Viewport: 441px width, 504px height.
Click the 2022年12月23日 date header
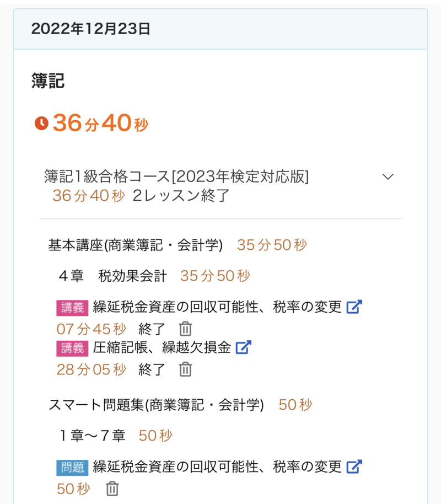click(x=91, y=29)
